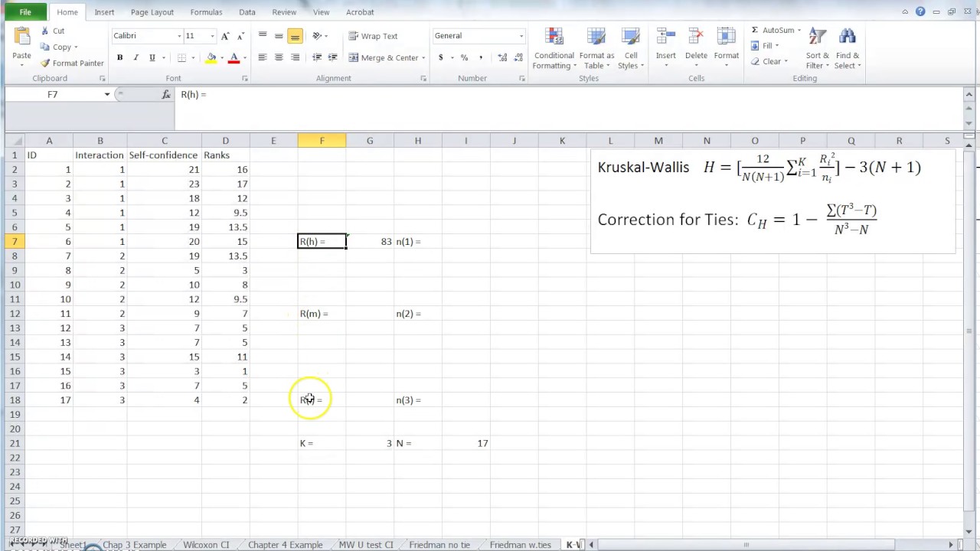Click the Center alignment icon
Screen dimensions: 980x551
pos(279,57)
